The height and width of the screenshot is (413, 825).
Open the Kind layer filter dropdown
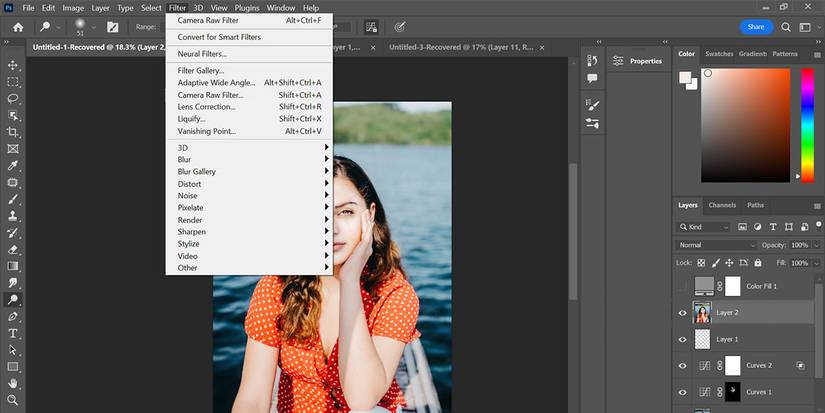pos(703,227)
